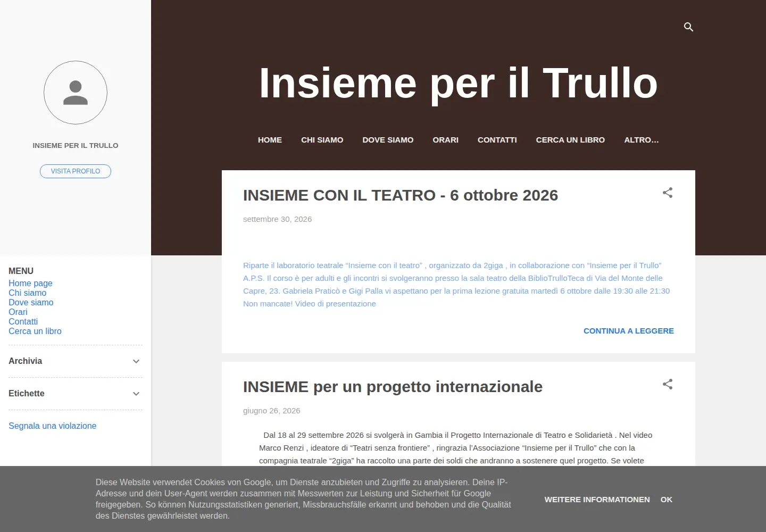Open the search magnifier icon
This screenshot has width=766, height=532.
(x=688, y=27)
